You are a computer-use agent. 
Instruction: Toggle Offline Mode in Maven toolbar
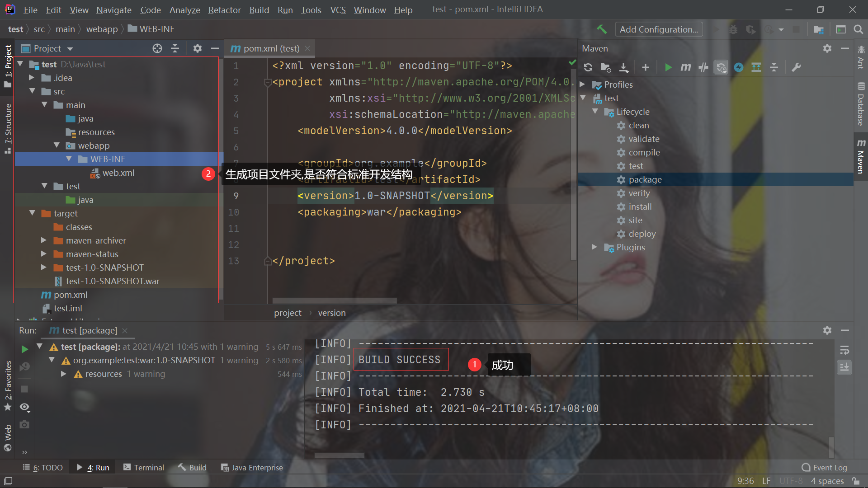[x=703, y=67]
